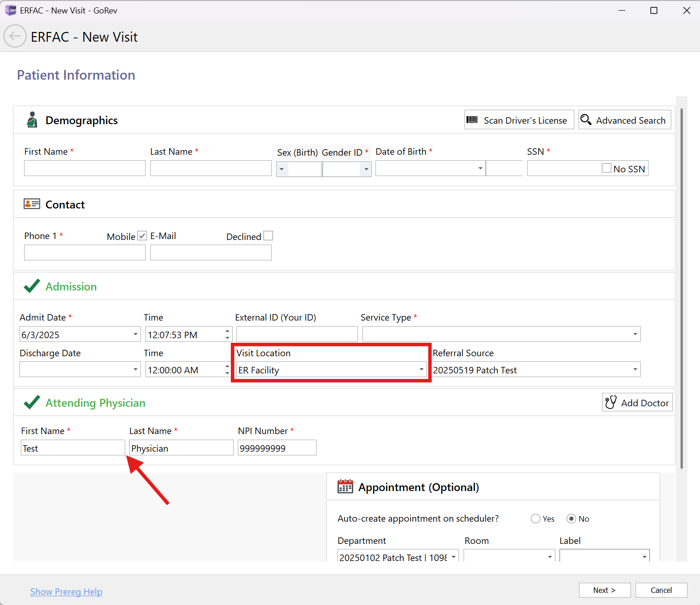Check the Declined email checkbox

coord(268,236)
